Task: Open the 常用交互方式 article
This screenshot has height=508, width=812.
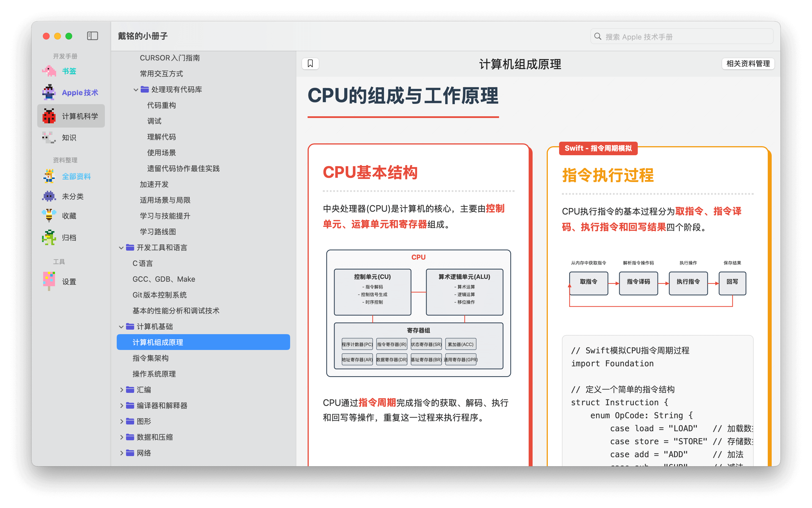Action: point(161,74)
